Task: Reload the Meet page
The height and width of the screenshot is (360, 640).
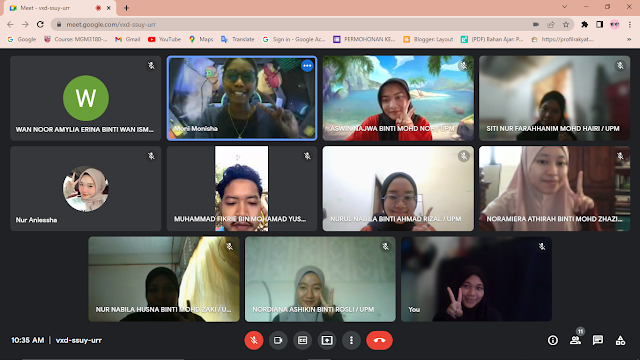Action: click(x=40, y=24)
